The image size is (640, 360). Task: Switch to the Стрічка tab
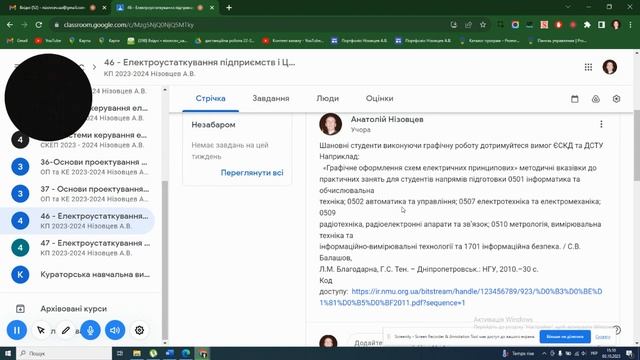tap(211, 98)
